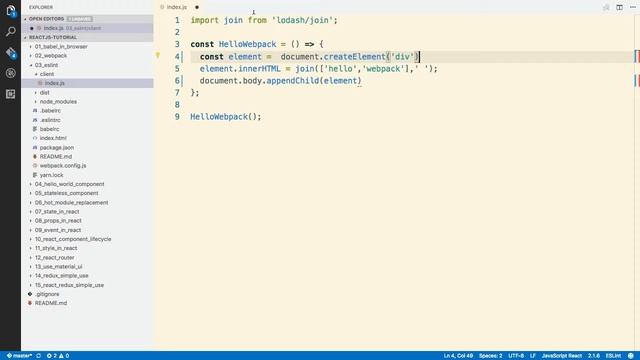Viewport: 640px width, 360px height.
Task: Expand the 11_style_in_react folder
Action: click(x=56, y=248)
